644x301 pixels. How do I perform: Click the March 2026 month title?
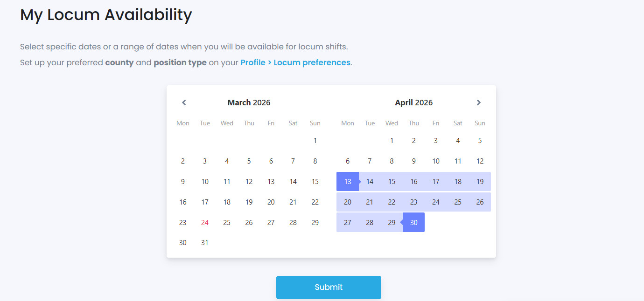click(x=249, y=103)
